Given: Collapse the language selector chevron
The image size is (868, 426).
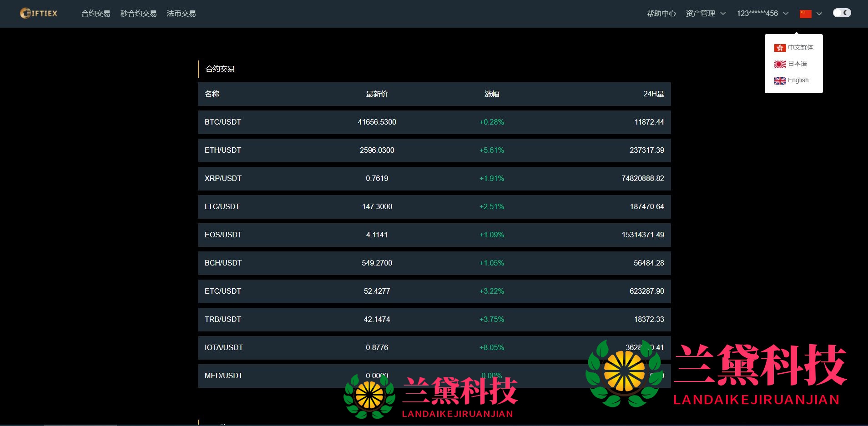Looking at the screenshot, I should pyautogui.click(x=819, y=14).
